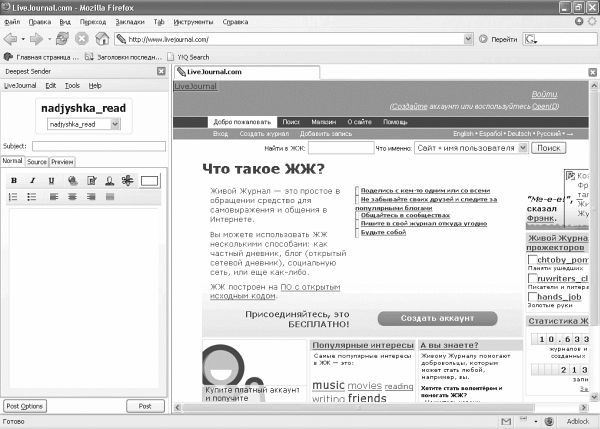
Task: Expand the URL address bar history dropdown
Action: (468, 39)
